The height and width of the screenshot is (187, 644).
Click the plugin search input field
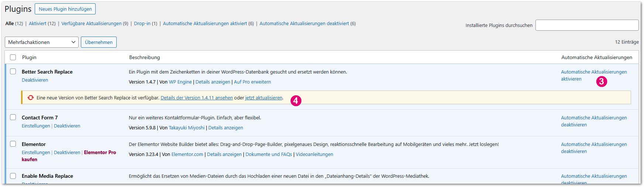pos(587,25)
